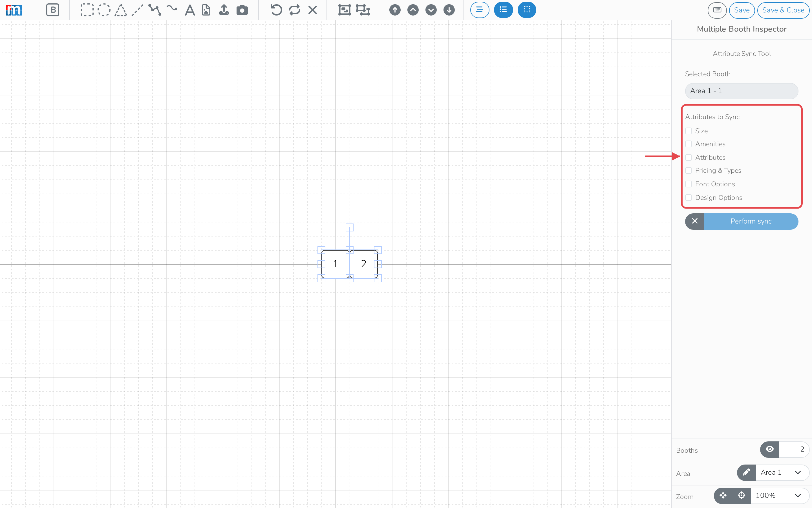Screen dimensions: 812x508
Task: Click the Perform sync button
Action: (751, 222)
